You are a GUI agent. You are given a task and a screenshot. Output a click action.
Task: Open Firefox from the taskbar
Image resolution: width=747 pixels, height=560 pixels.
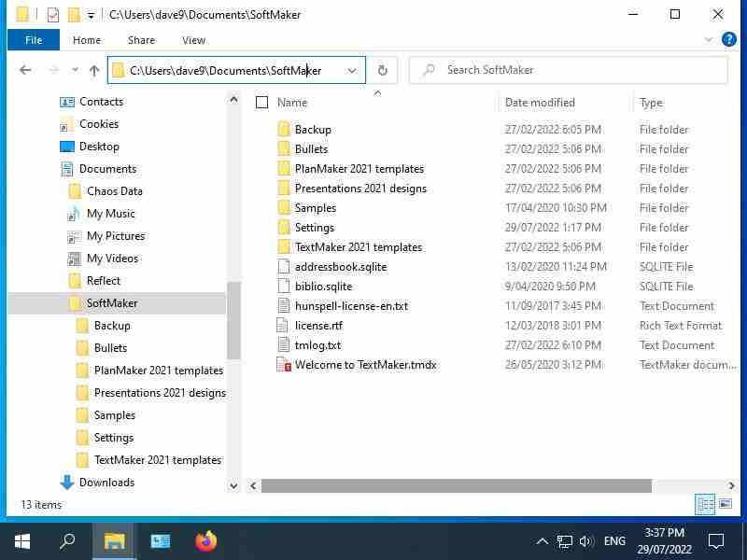click(x=205, y=541)
